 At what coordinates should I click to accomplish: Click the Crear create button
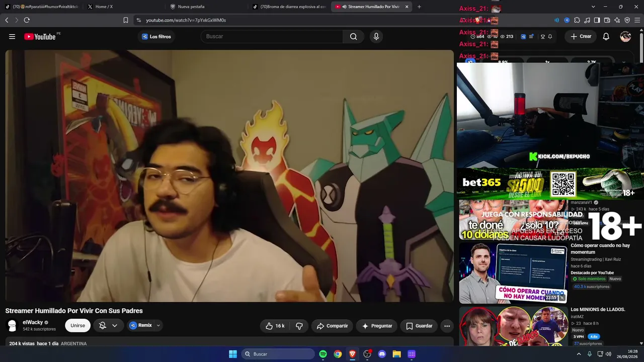[580, 37]
